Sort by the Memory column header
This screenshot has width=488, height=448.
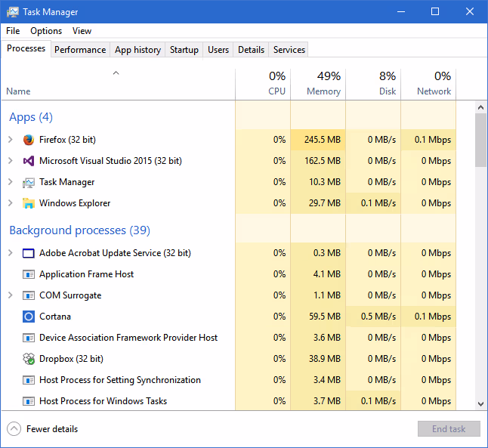pos(318,84)
